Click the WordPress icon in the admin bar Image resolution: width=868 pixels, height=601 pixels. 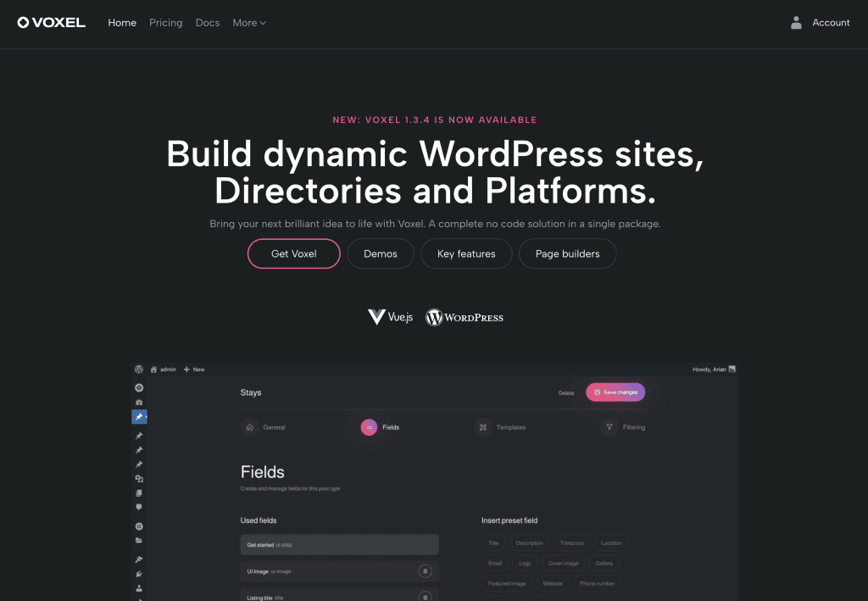tap(139, 369)
